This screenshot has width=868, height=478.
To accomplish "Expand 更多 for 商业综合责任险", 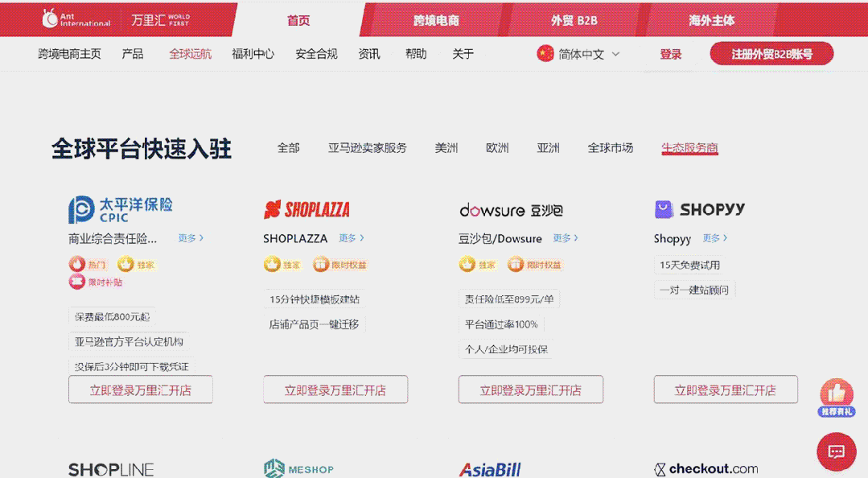I will (191, 237).
